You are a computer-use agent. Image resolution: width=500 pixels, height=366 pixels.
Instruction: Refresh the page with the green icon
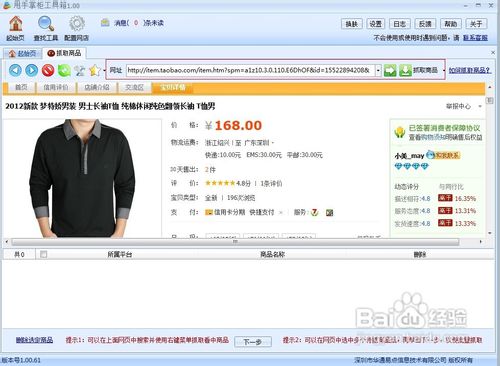pos(64,70)
